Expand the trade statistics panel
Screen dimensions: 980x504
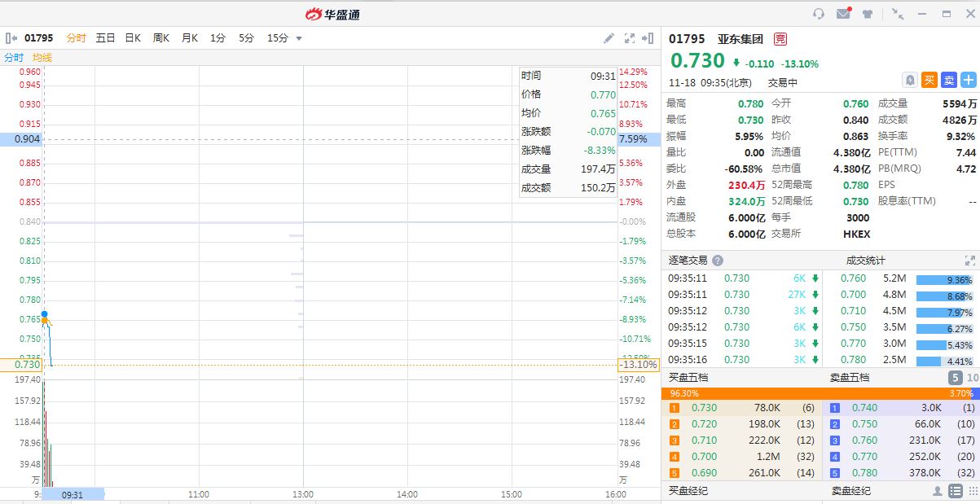click(x=969, y=261)
